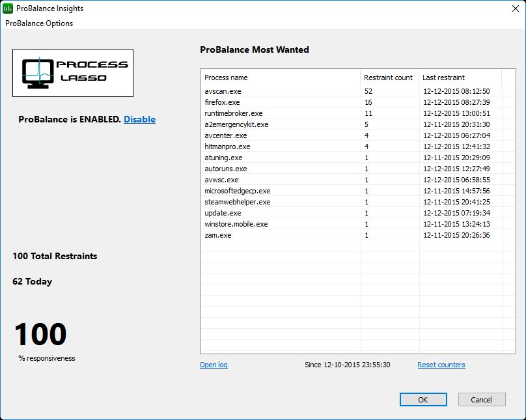
Task: Click the Process Lasso logo image
Action: [x=73, y=73]
